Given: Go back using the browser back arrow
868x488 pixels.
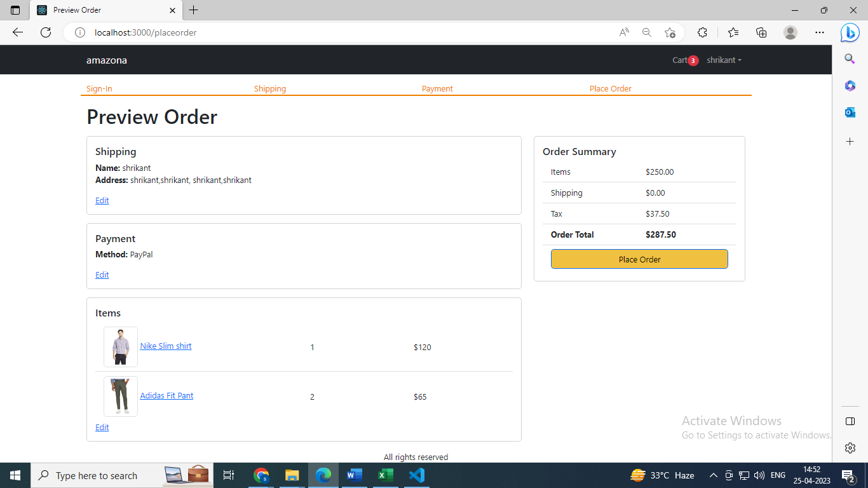Looking at the screenshot, I should pyautogui.click(x=17, y=32).
